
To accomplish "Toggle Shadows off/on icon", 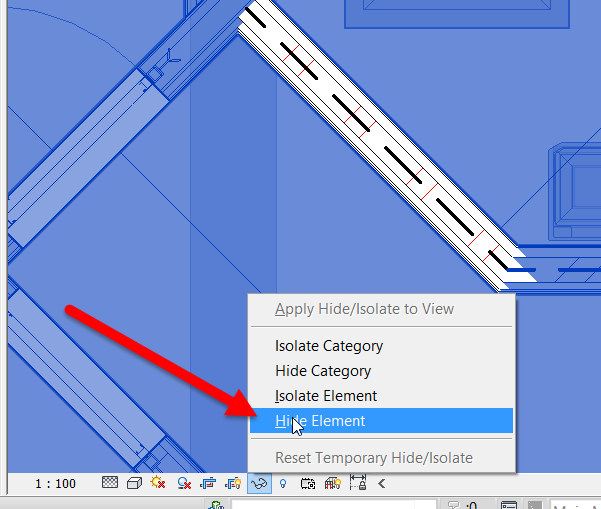I will 184,483.
